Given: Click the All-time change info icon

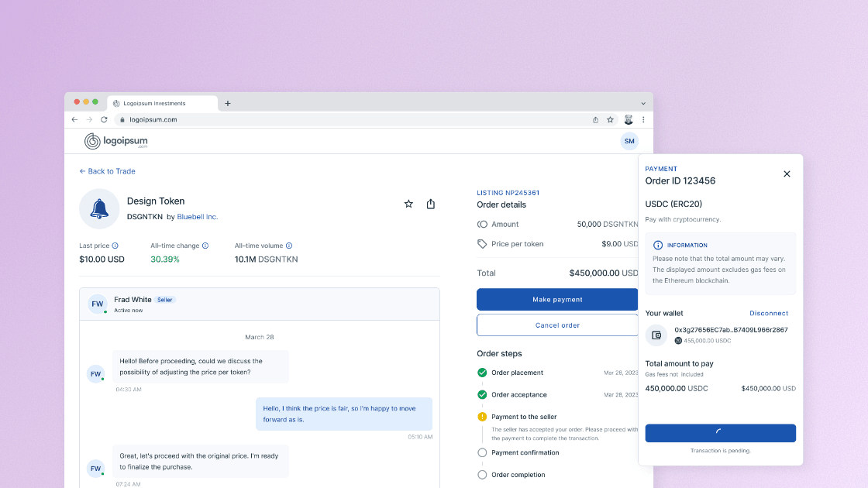Looking at the screenshot, I should point(205,246).
